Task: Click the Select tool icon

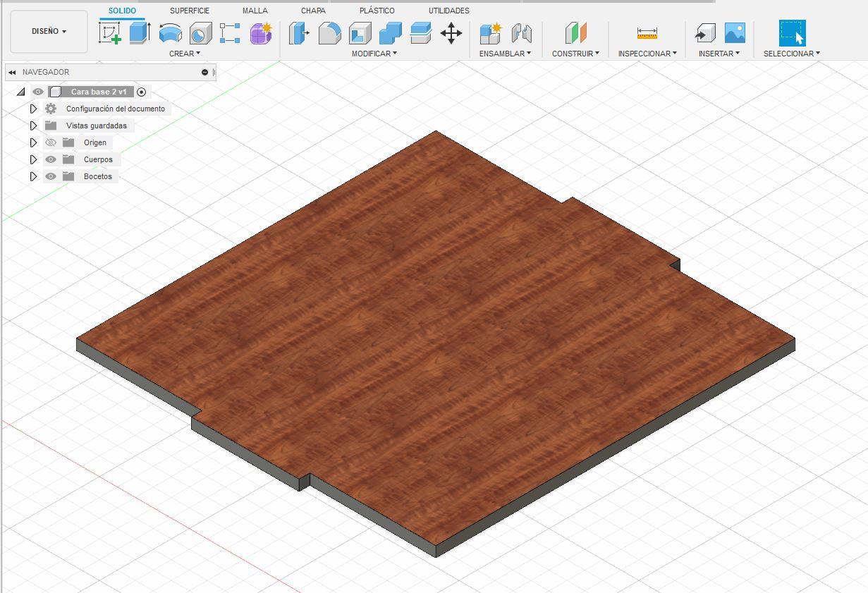Action: 792,33
